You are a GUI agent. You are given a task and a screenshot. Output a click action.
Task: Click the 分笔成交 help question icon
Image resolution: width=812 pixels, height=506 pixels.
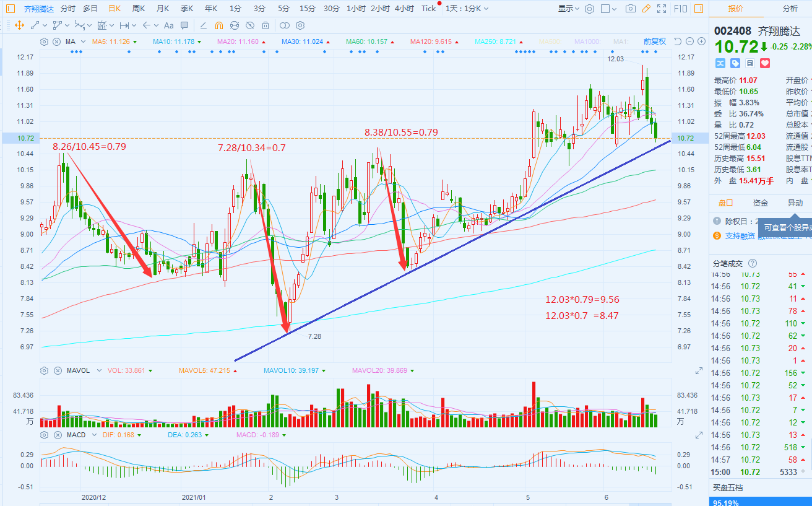point(753,263)
